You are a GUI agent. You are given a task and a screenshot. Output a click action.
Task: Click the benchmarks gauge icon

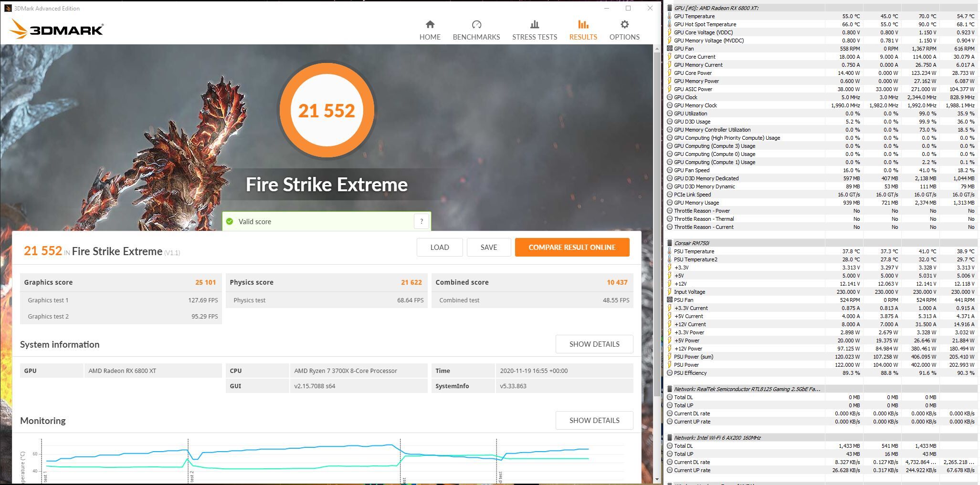(476, 24)
